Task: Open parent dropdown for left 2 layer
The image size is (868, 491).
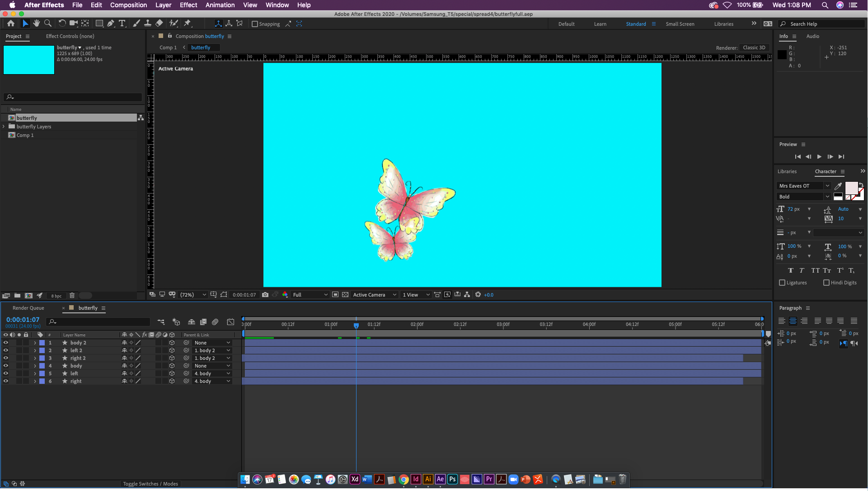Action: click(x=212, y=351)
